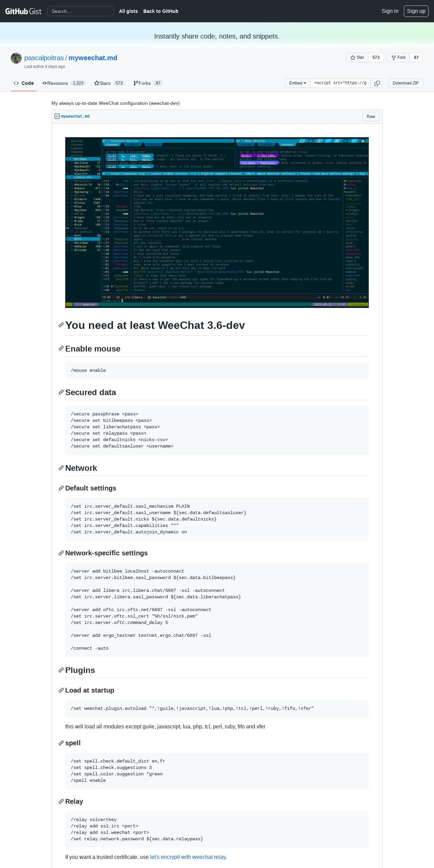Click '/secure set relaypass <pass>' line

click(x=108, y=433)
